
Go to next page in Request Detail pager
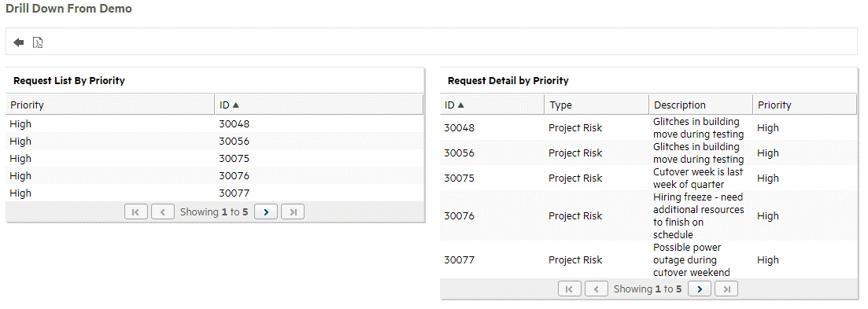[x=700, y=289]
